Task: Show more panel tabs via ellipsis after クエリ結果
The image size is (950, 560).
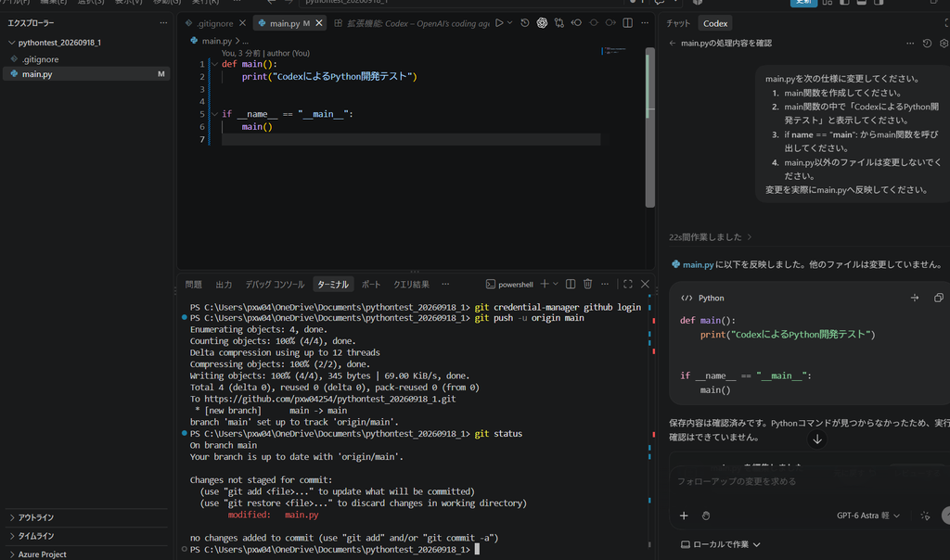Action: click(x=445, y=284)
